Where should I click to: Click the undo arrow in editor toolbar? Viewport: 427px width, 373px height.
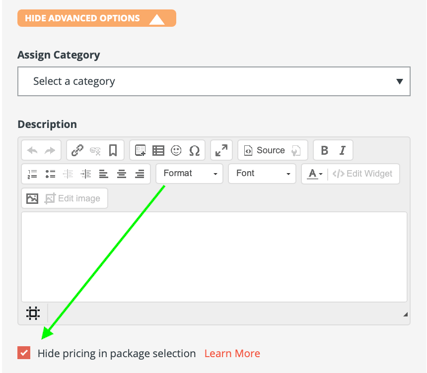coord(32,151)
